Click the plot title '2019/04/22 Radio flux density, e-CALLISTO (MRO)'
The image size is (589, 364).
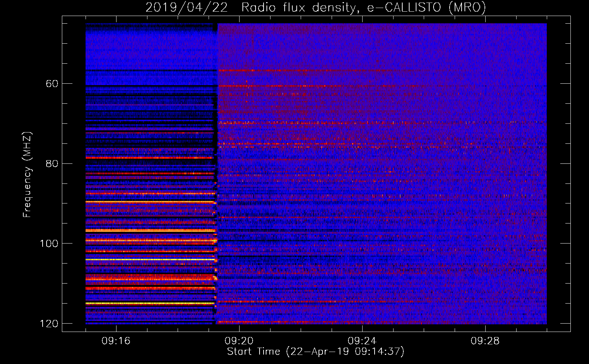(x=316, y=7)
